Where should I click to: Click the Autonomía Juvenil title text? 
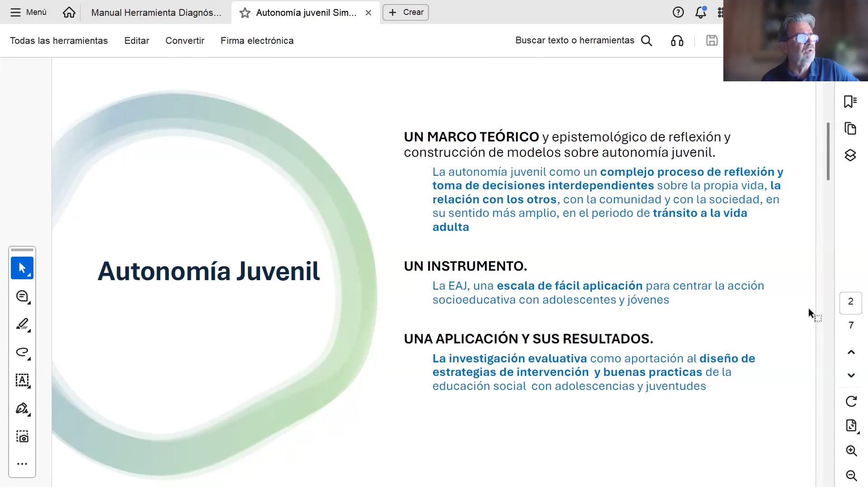click(x=209, y=271)
